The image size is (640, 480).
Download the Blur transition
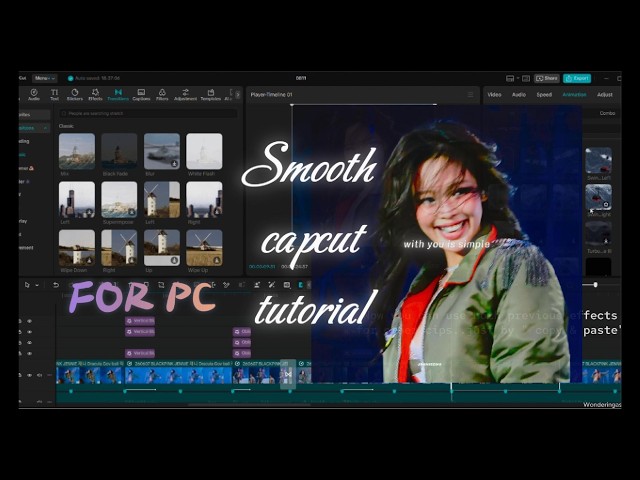174,164
